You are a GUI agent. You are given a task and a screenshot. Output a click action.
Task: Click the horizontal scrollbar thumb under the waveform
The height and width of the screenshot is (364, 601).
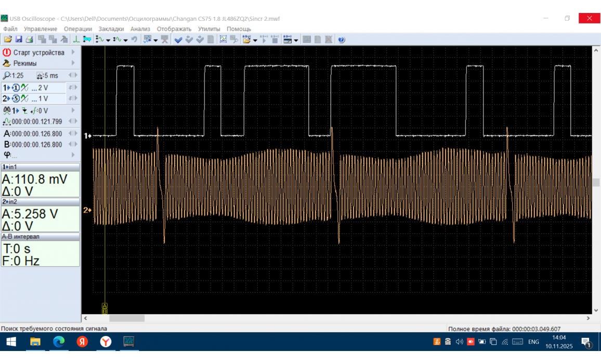(x=127, y=318)
